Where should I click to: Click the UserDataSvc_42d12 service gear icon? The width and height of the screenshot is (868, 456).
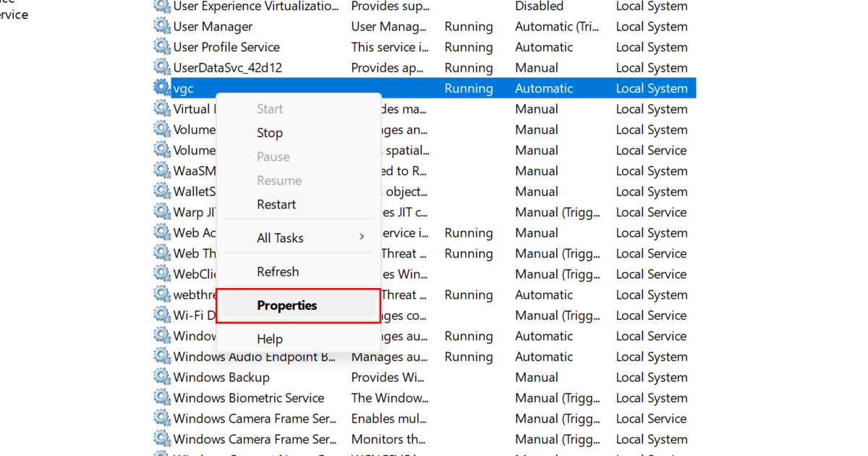[161, 67]
